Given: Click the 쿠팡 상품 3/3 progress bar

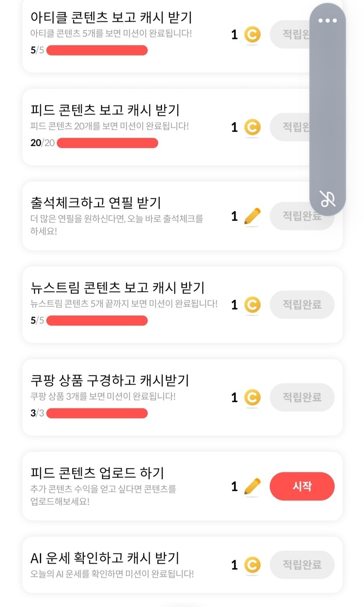Looking at the screenshot, I should click(x=97, y=413).
